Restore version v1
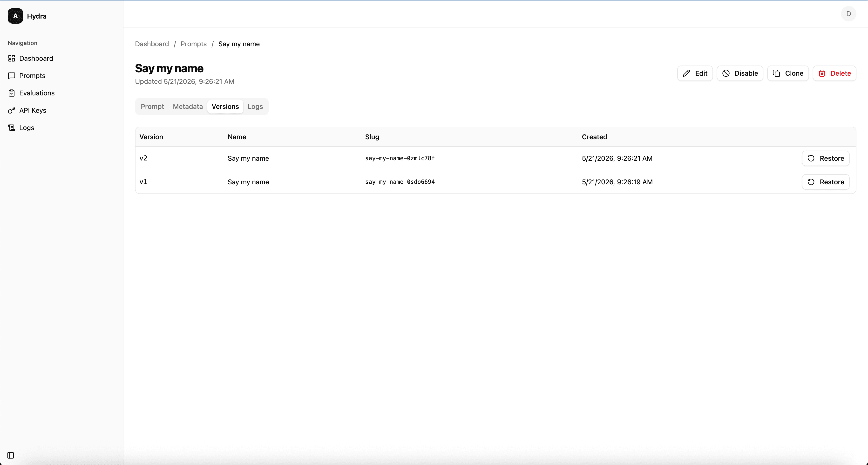 (x=826, y=182)
